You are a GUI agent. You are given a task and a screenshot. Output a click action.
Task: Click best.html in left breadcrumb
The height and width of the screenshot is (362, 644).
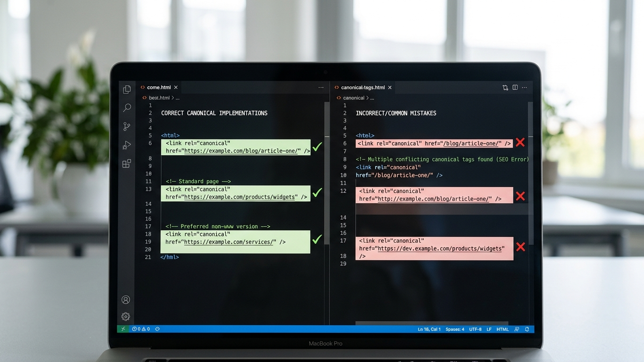point(159,98)
